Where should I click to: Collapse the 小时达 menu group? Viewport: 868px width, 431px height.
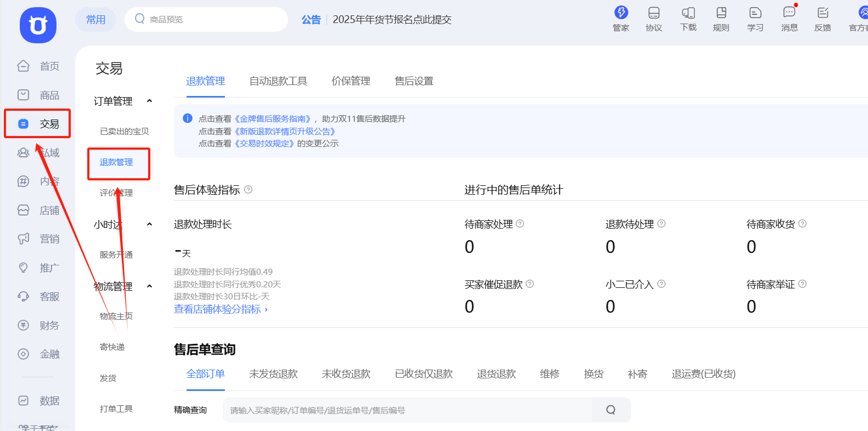point(149,224)
